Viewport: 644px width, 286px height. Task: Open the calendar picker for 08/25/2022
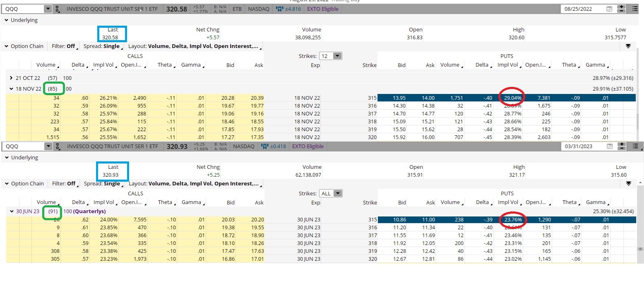coord(609,9)
